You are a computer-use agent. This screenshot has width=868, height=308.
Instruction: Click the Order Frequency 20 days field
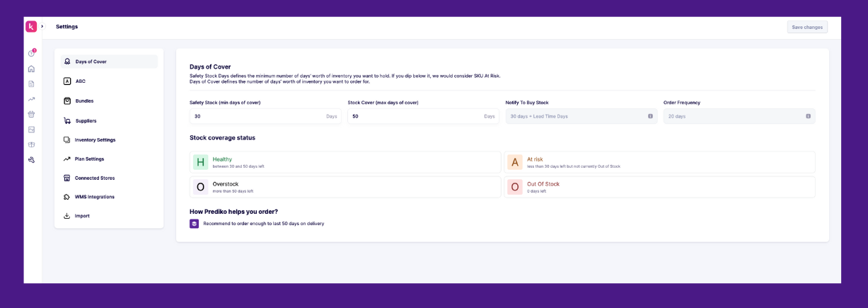pos(739,116)
